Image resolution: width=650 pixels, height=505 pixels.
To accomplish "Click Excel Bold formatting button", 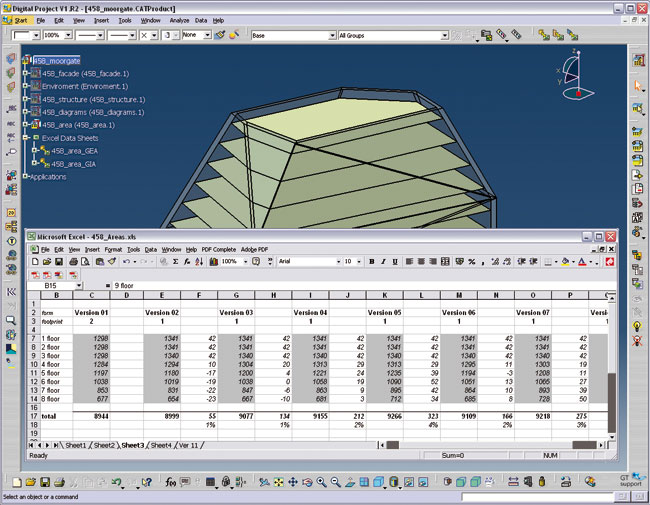I will click(371, 261).
